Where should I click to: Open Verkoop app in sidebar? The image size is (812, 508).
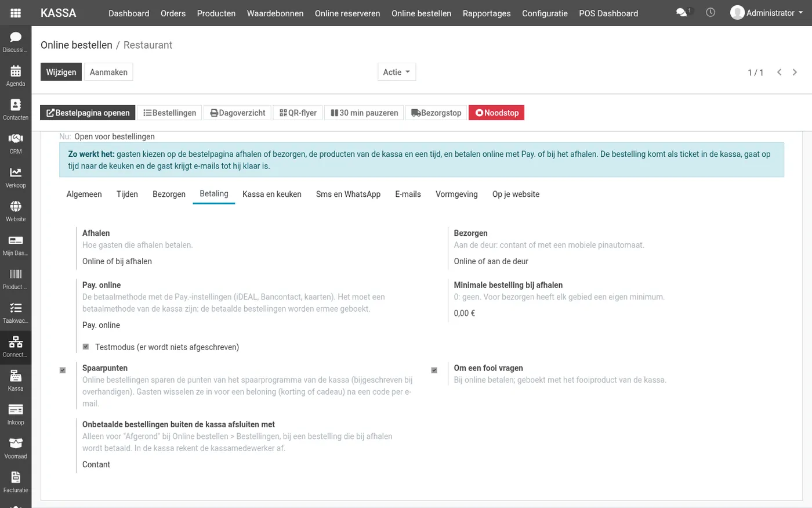16,177
